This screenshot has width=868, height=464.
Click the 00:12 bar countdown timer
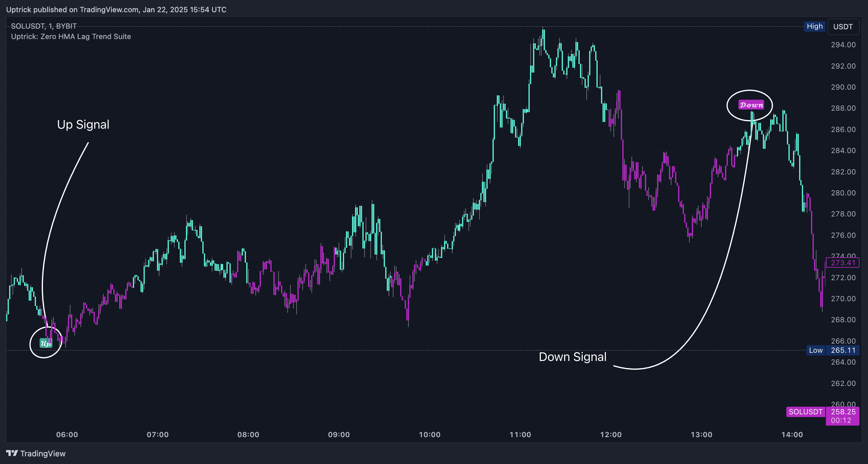point(841,420)
